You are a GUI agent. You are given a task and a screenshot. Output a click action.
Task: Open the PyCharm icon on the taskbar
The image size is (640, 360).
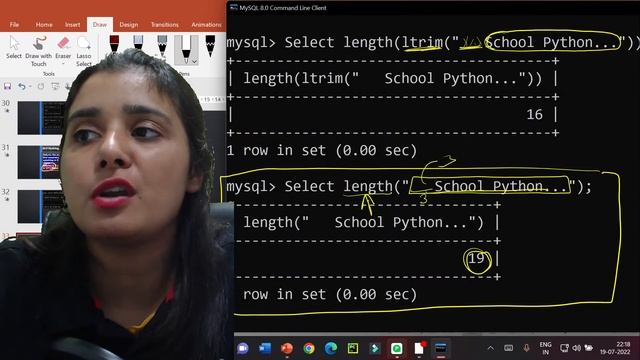click(353, 348)
